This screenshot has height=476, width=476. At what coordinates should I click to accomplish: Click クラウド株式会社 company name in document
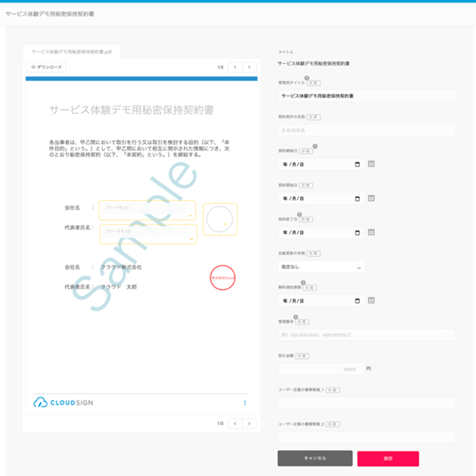[x=121, y=267]
